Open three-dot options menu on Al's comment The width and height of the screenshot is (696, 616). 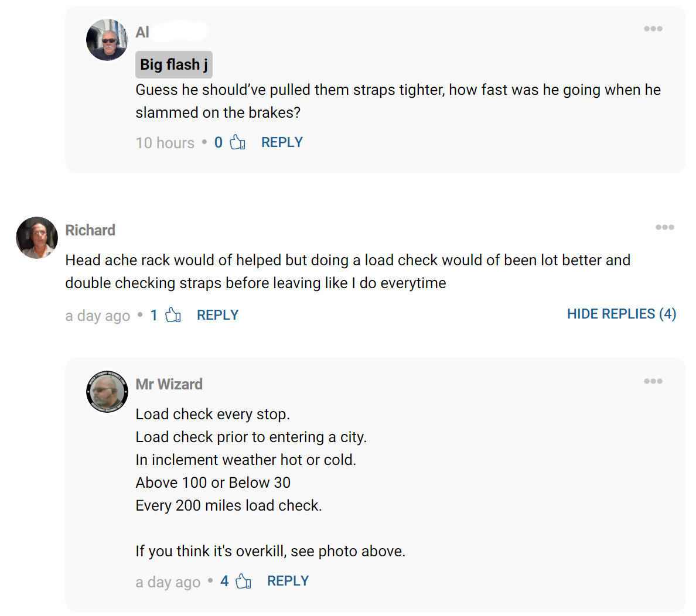pos(653,29)
